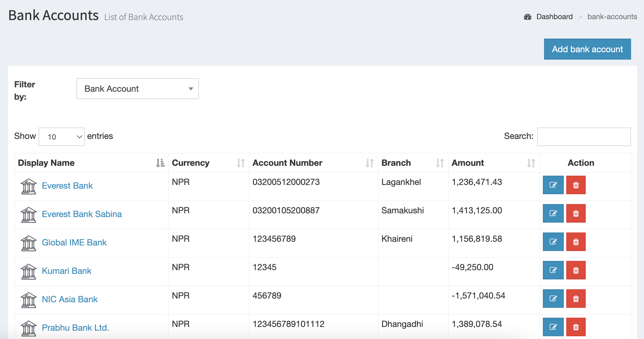The width and height of the screenshot is (644, 339).
Task: Delete the NIC Asia Bank account
Action: 576,299
